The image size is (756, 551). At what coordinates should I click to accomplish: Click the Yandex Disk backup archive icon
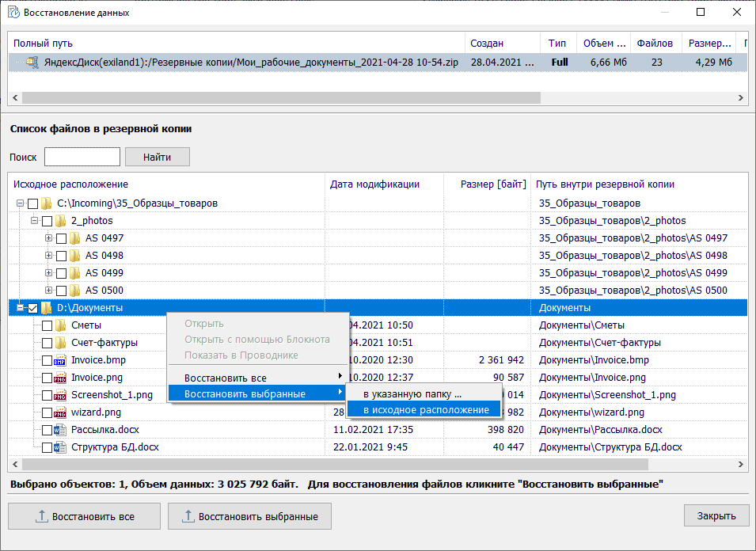[x=32, y=63]
